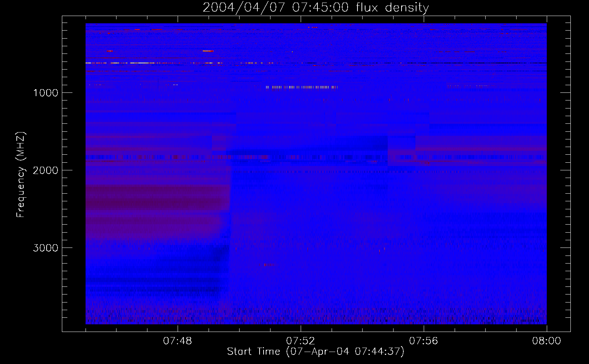589x364 pixels.
Task: Click the 1000 frequency tick label
Action: point(46,93)
